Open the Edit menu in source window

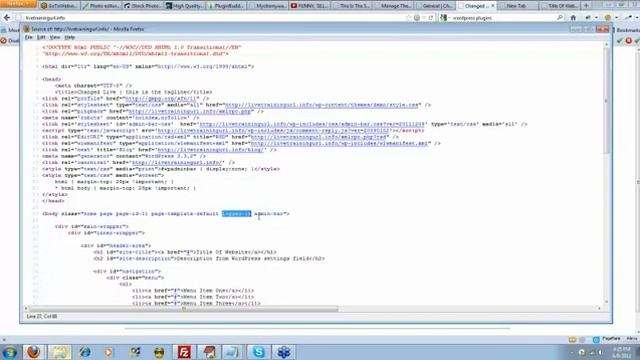[41, 37]
